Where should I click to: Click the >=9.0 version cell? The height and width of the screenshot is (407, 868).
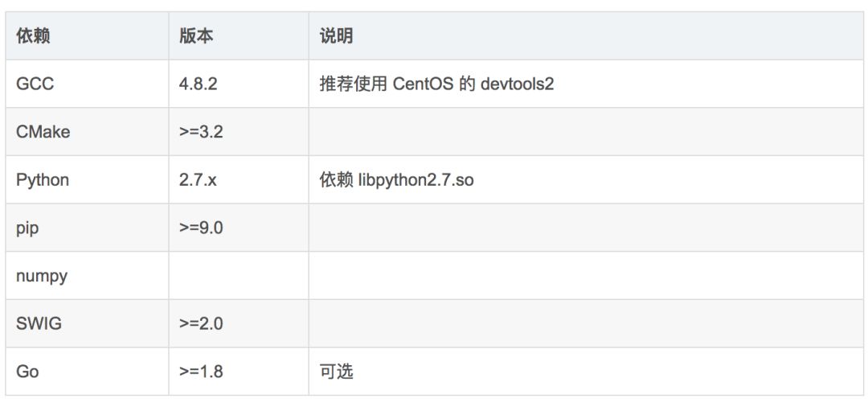[x=201, y=228]
